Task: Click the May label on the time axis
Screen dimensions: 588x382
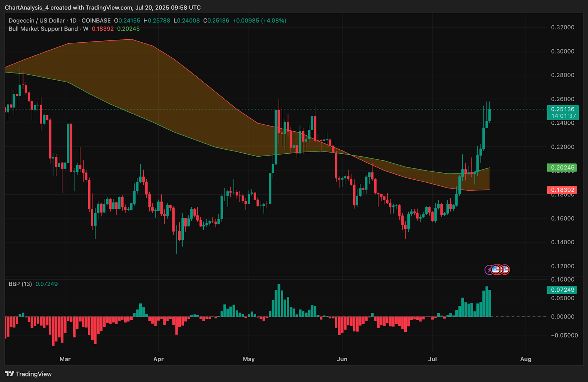Action: coord(248,359)
